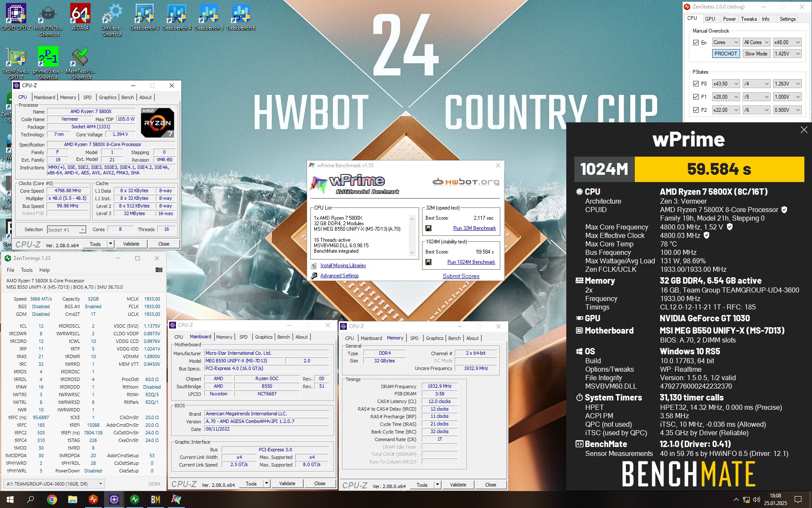Open the SPD tab in CPU-Z CPU window
Viewport: 812px width, 508px height.
tap(88, 97)
